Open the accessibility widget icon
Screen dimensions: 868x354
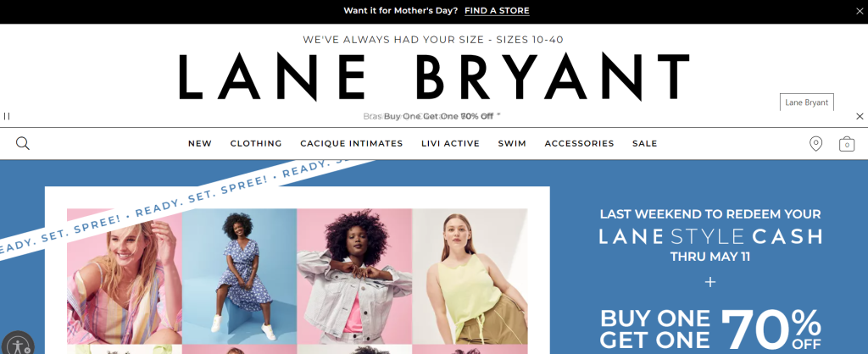18,346
